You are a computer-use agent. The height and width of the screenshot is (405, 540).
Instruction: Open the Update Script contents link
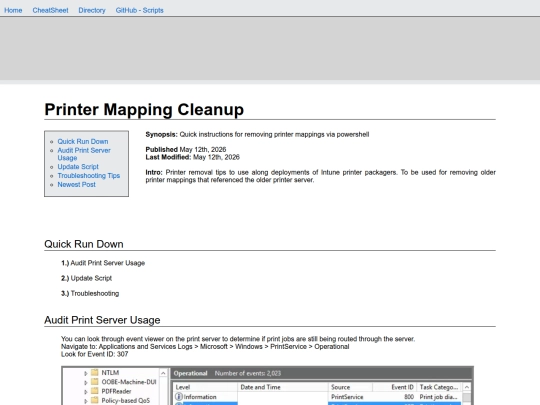(78, 167)
